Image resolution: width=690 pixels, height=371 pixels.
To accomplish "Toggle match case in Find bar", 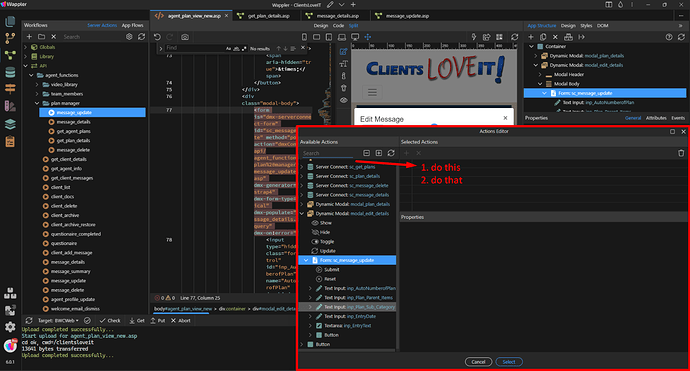I will coord(228,48).
